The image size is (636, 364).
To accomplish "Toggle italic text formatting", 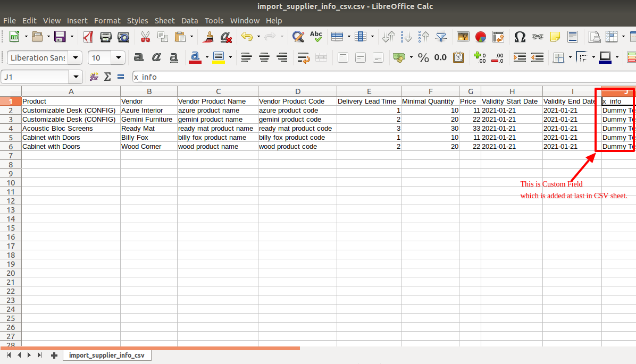I will 156,57.
